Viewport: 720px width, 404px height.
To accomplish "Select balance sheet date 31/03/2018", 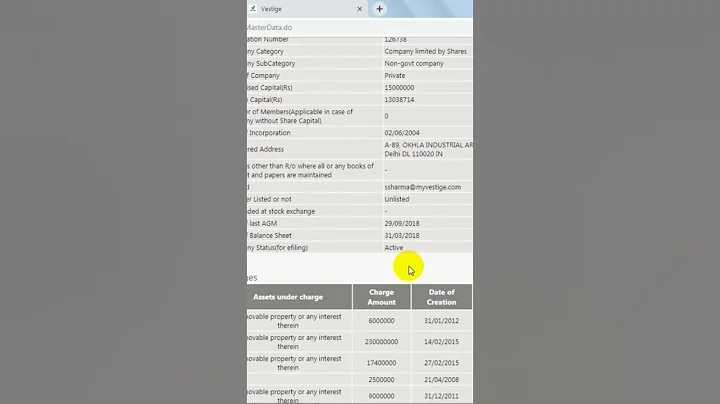I will click(402, 235).
